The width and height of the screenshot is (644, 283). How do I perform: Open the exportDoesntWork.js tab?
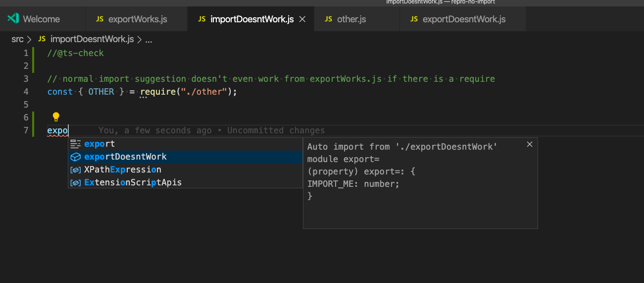[463, 19]
